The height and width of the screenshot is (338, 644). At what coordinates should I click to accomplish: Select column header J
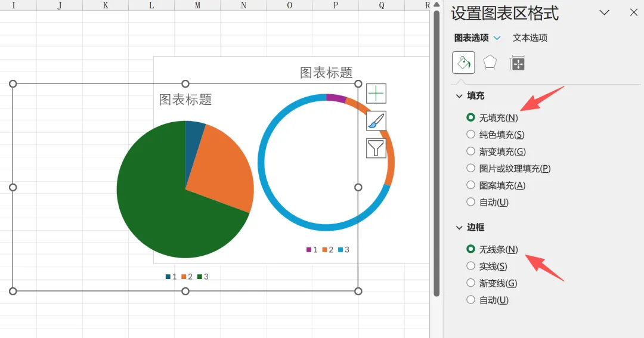(x=60, y=5)
